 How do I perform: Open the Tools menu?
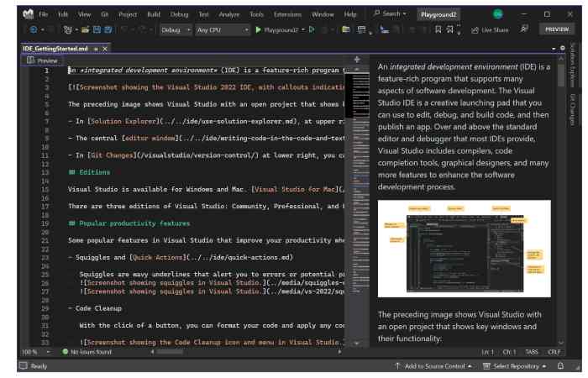pos(257,14)
